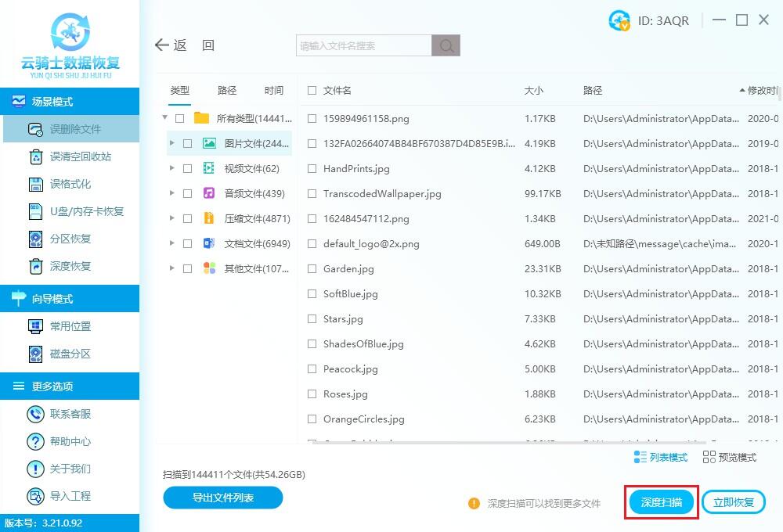783x532 pixels.
Task: Select the 音频文件 music note icon
Action: (x=209, y=193)
